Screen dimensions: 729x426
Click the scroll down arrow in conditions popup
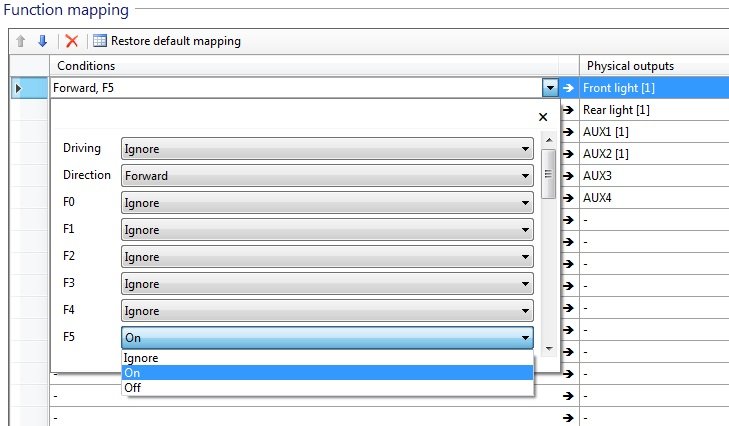(x=549, y=349)
